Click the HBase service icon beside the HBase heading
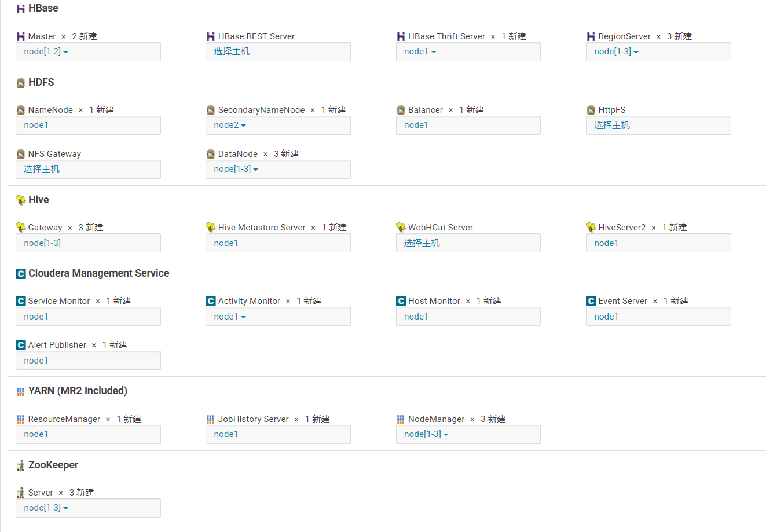This screenshot has height=532, width=766. (x=20, y=8)
